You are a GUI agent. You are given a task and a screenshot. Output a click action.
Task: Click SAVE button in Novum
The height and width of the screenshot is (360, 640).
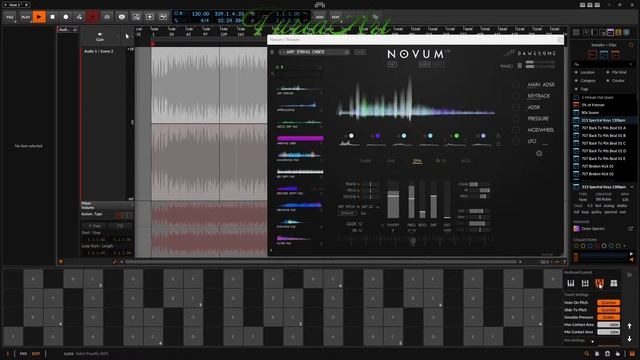point(360,52)
